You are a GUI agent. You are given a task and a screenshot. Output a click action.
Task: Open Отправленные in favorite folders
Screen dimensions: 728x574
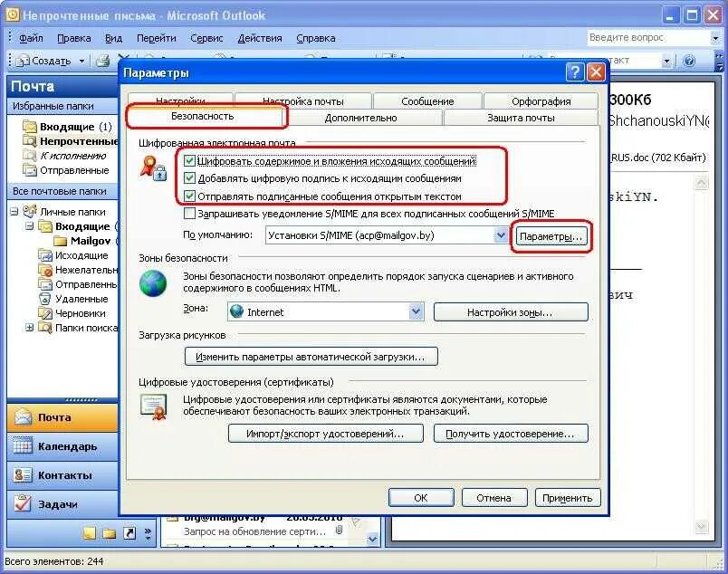click(74, 170)
